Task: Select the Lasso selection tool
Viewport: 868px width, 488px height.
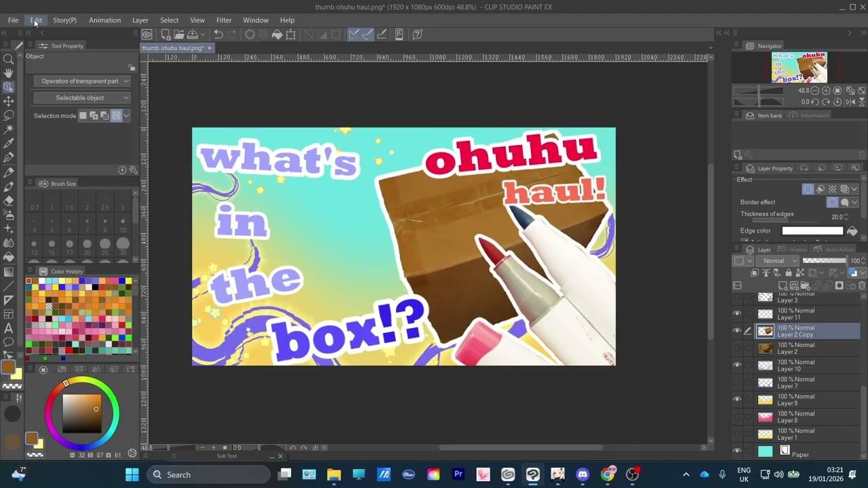Action: (x=9, y=115)
